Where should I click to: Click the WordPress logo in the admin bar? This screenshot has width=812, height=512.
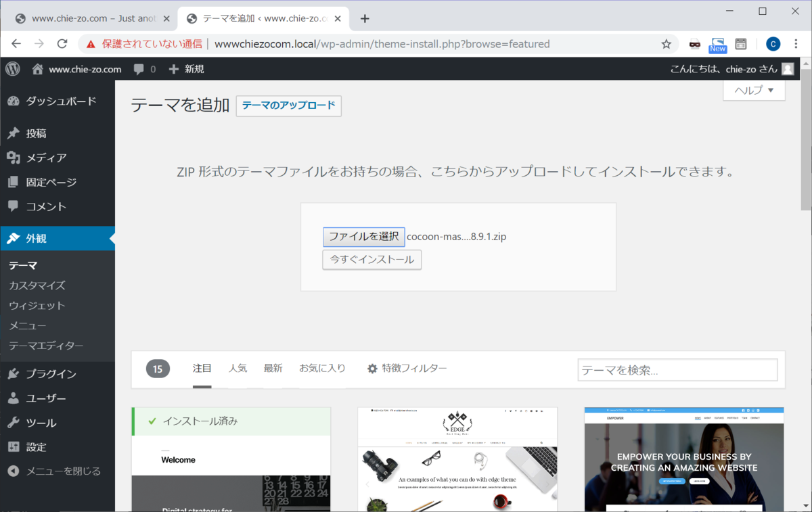(12, 68)
